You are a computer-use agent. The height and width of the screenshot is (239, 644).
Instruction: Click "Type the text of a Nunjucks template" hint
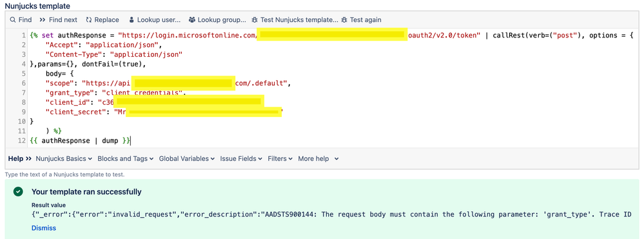pyautogui.click(x=64, y=174)
